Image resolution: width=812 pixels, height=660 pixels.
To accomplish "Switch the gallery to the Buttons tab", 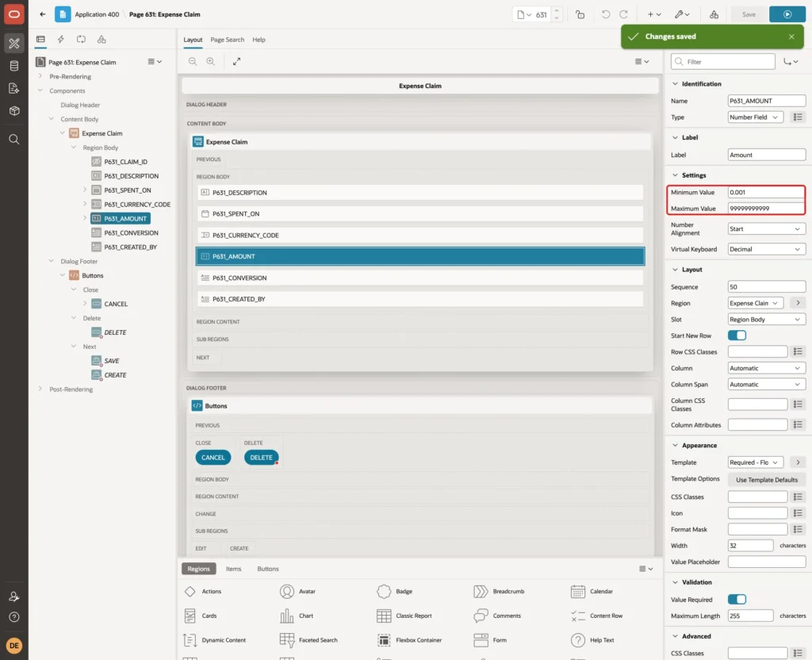I will (x=268, y=569).
